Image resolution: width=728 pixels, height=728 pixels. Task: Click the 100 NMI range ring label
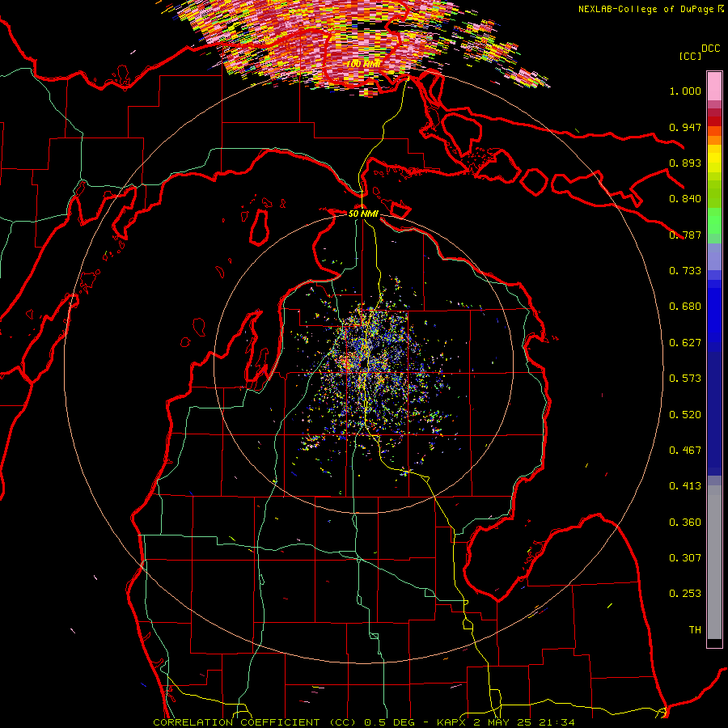click(x=363, y=64)
